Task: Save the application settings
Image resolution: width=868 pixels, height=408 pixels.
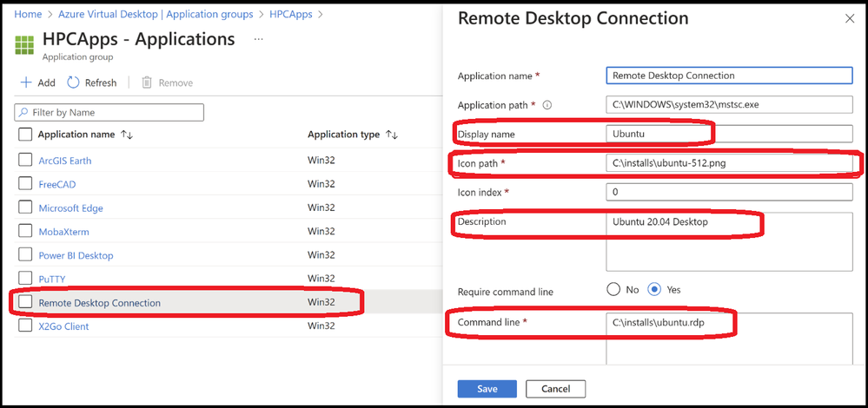Action: [487, 389]
